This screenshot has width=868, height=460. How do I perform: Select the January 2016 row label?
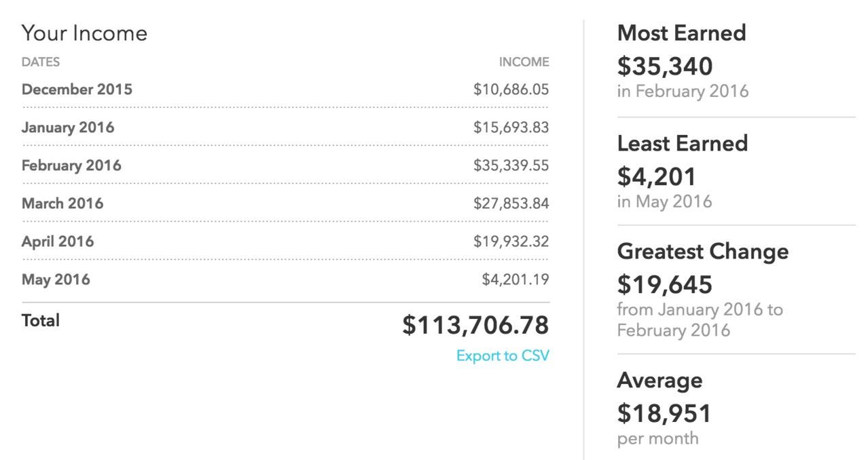[68, 128]
